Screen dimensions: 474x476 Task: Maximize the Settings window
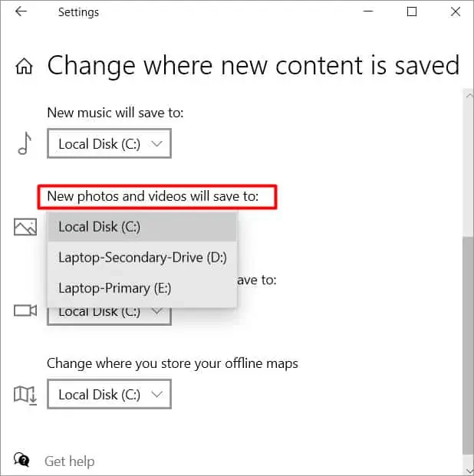pyautogui.click(x=412, y=11)
